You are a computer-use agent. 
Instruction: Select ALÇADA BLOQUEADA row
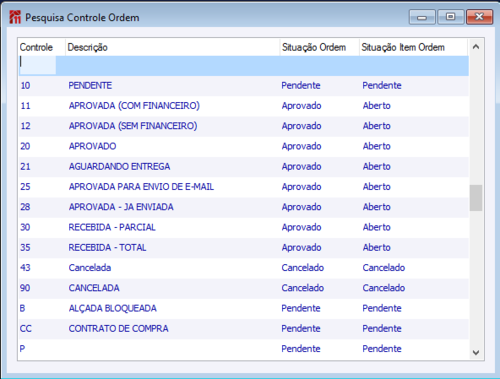click(244, 308)
